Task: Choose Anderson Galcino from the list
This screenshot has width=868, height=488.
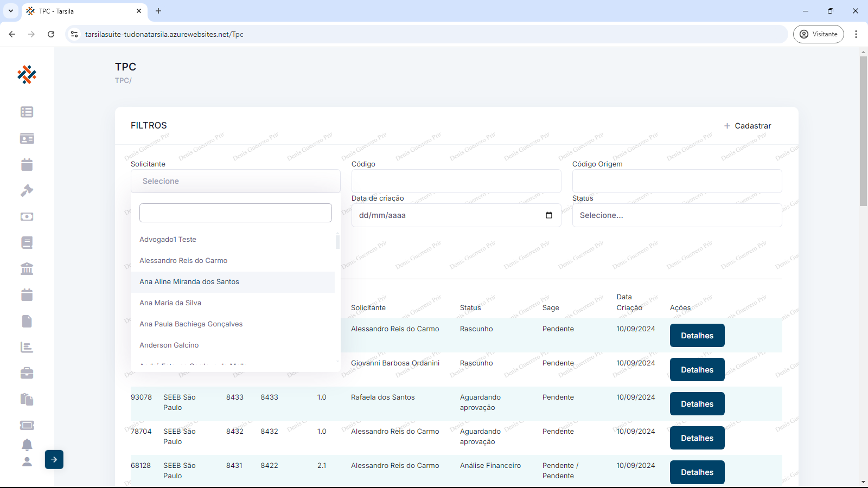Action: coord(169,345)
